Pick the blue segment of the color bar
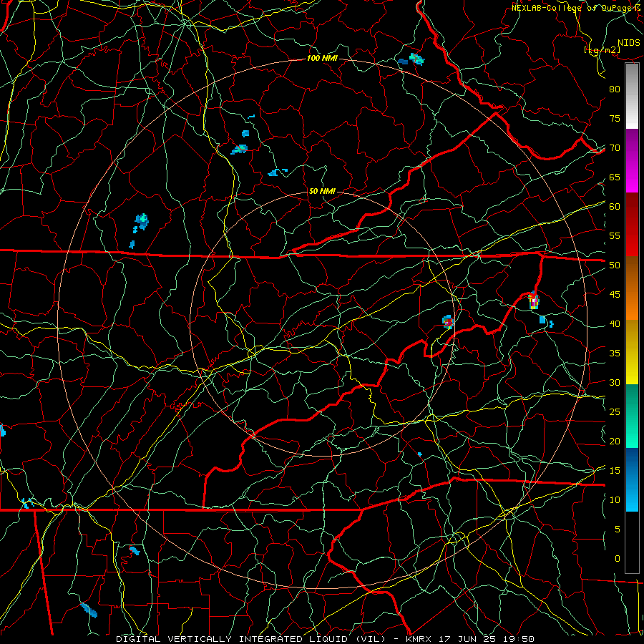The image size is (644, 644). 632,479
